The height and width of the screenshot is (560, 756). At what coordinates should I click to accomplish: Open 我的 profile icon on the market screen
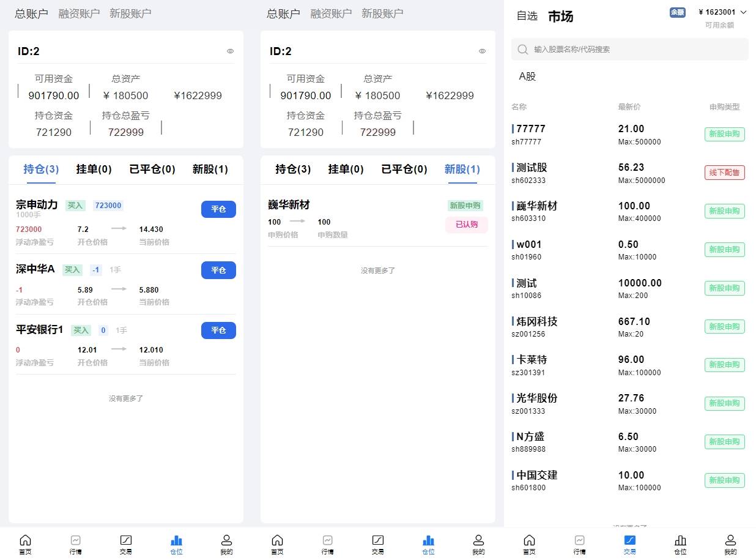coord(730,540)
